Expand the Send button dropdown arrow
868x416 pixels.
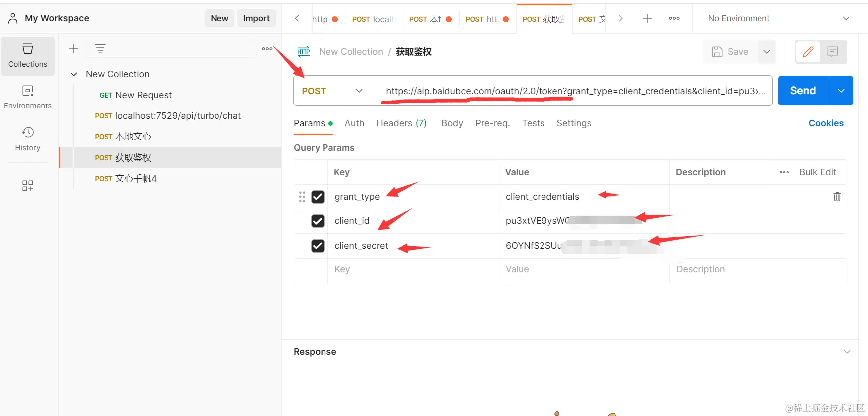(x=841, y=91)
